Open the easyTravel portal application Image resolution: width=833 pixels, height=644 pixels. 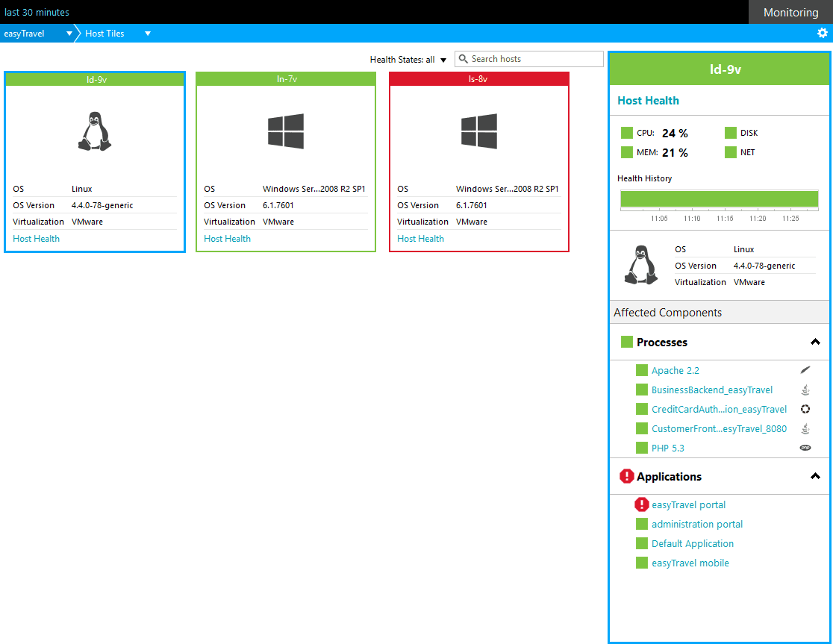(688, 504)
